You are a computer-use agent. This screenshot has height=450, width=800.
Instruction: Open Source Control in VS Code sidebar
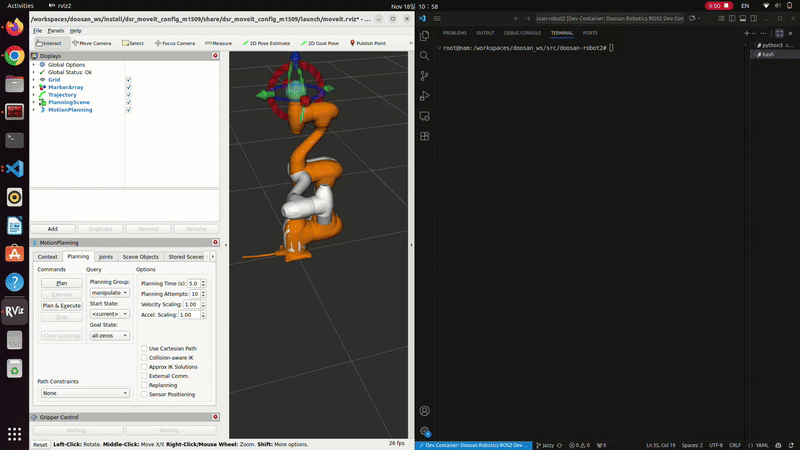[x=425, y=75]
